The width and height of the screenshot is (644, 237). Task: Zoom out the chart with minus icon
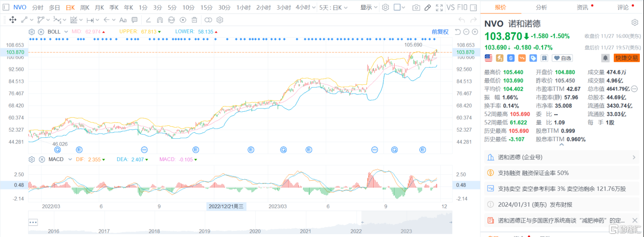pos(466,32)
